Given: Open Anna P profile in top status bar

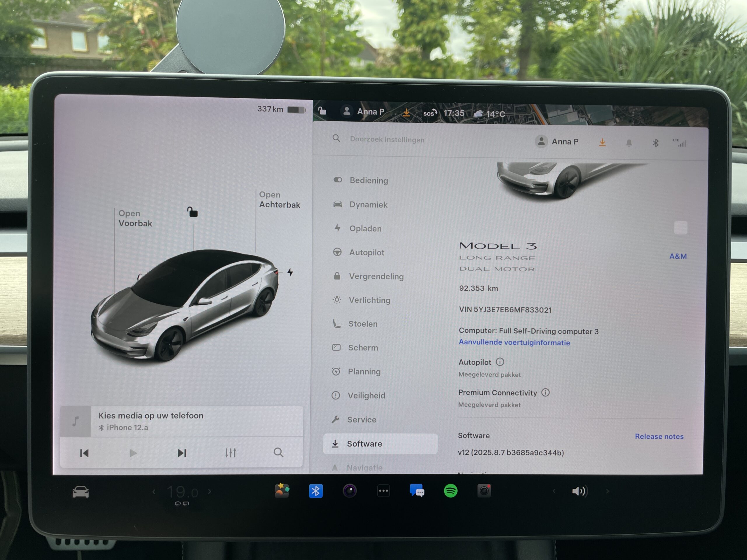Looking at the screenshot, I should tap(363, 111).
